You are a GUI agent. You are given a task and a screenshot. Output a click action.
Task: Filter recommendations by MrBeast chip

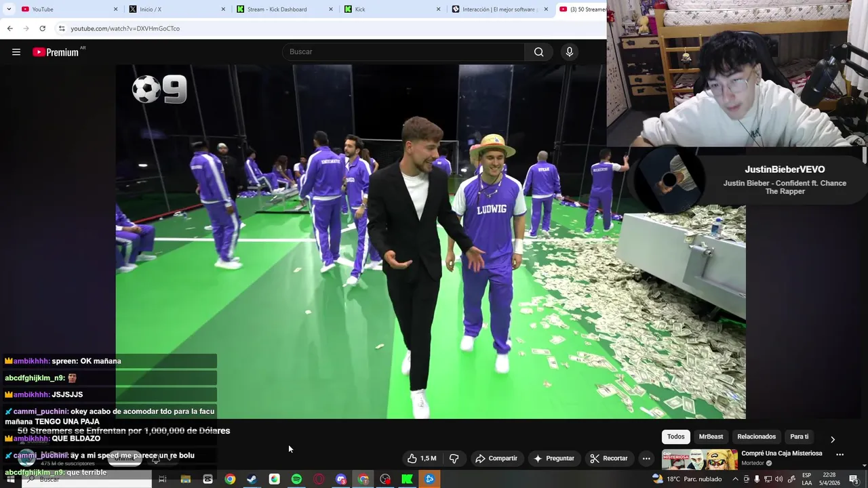(x=711, y=437)
